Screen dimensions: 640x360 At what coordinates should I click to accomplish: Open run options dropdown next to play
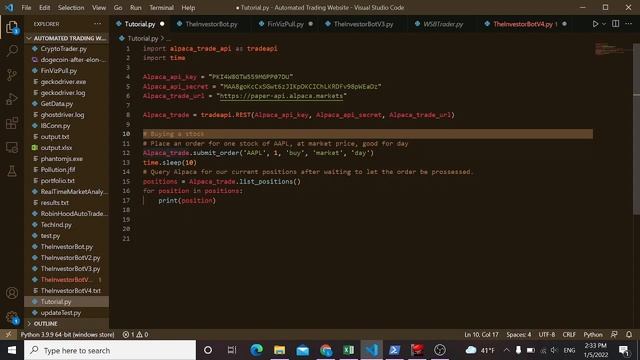[x=604, y=24]
